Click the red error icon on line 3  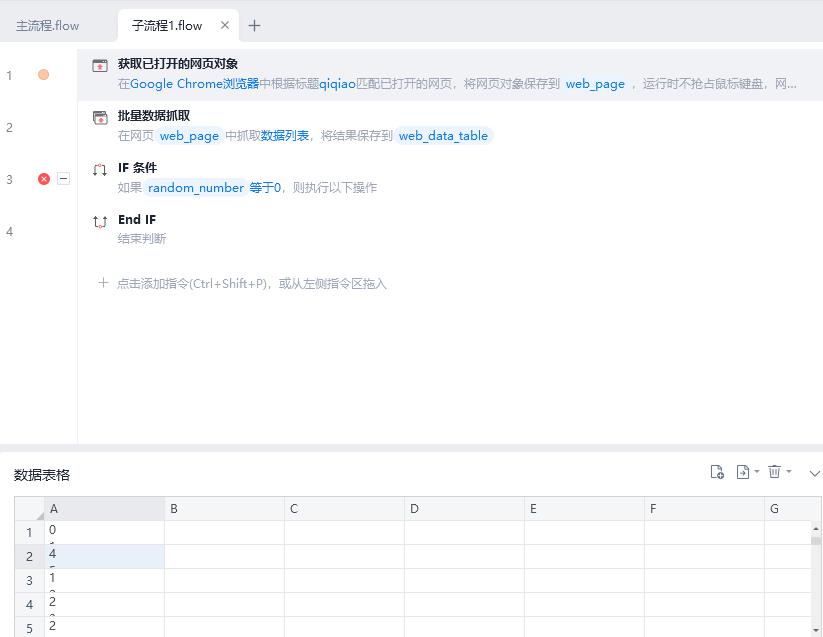pyautogui.click(x=44, y=179)
